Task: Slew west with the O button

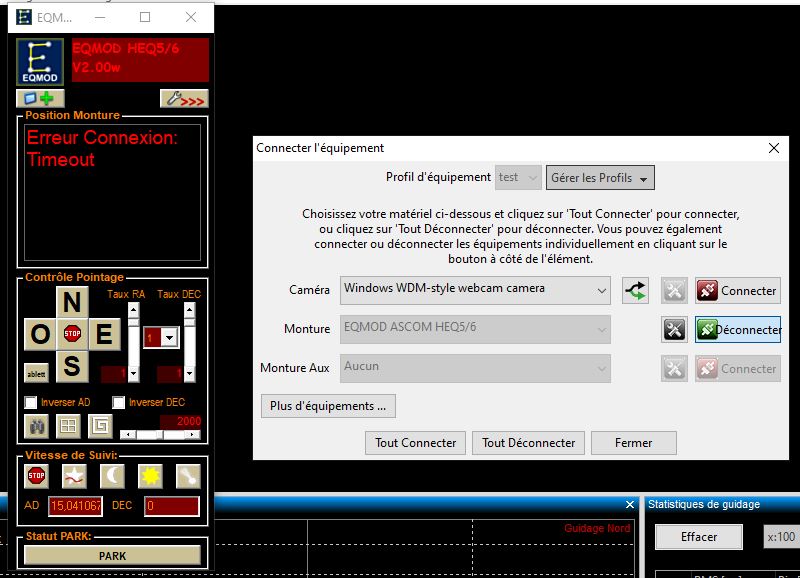Action: pyautogui.click(x=40, y=334)
